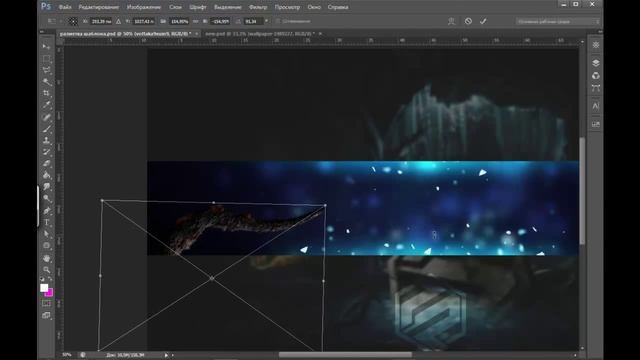Select the Pen tool
Image resolution: width=640 pixels, height=360 pixels.
47,211
